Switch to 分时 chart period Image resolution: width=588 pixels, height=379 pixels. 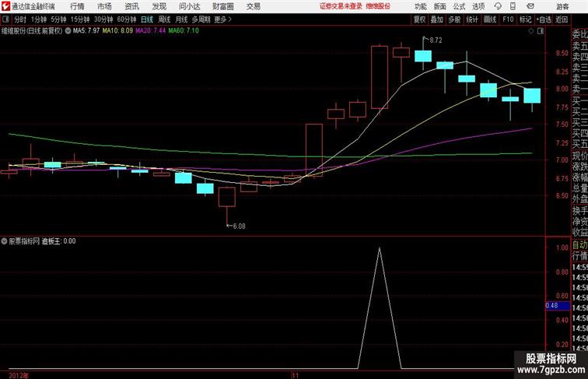[x=20, y=19]
